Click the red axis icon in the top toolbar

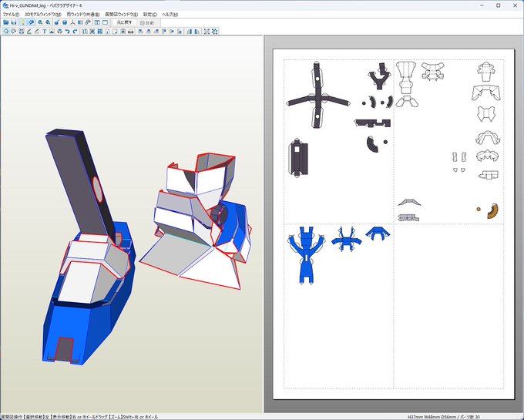coord(73,22)
